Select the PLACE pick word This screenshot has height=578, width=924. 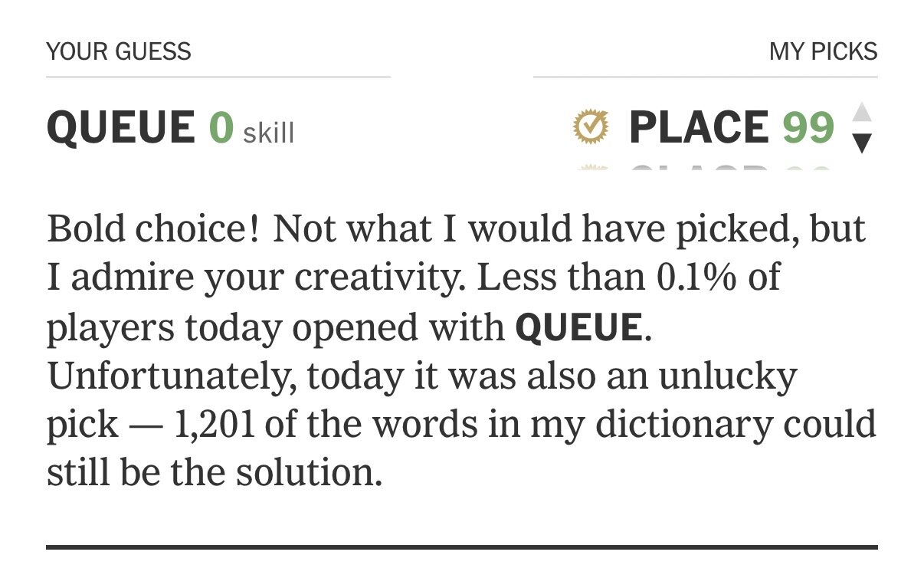(x=698, y=127)
